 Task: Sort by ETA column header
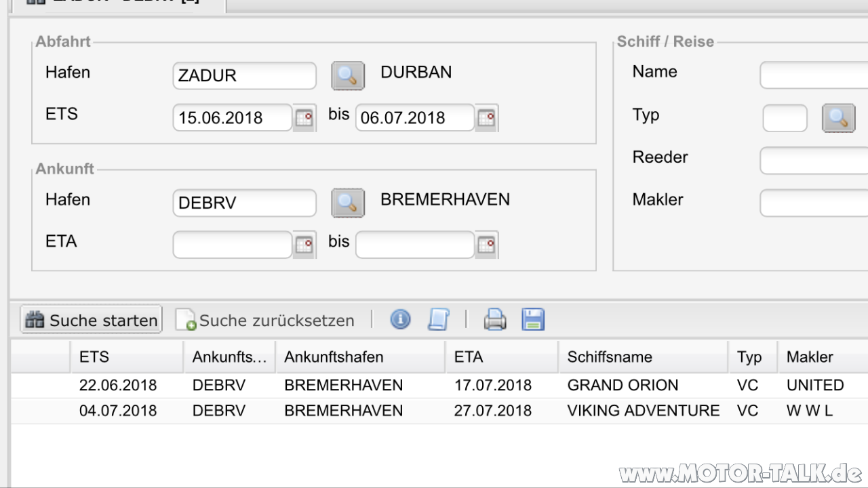coord(502,357)
